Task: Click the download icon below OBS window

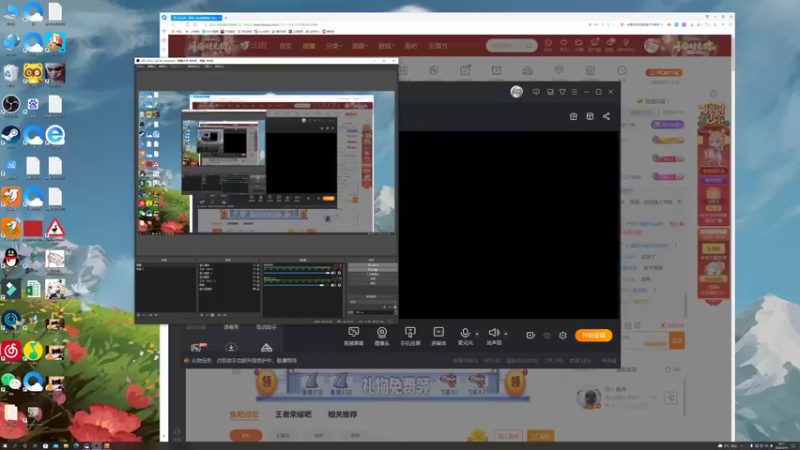Action: (x=231, y=348)
